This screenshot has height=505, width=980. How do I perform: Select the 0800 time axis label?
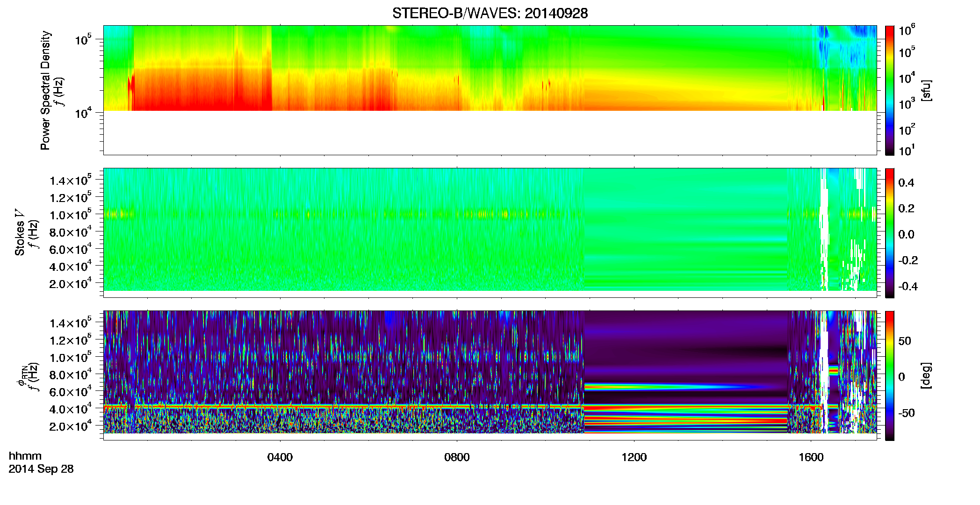[457, 457]
